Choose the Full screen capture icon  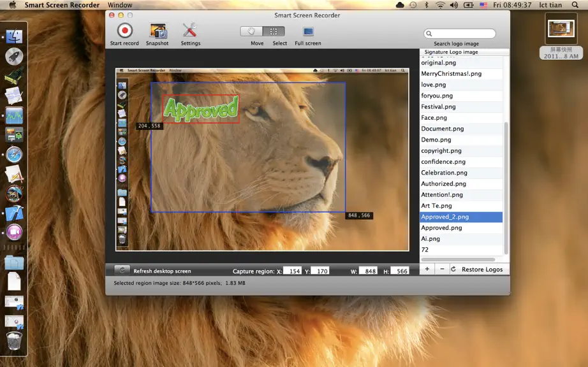(308, 31)
